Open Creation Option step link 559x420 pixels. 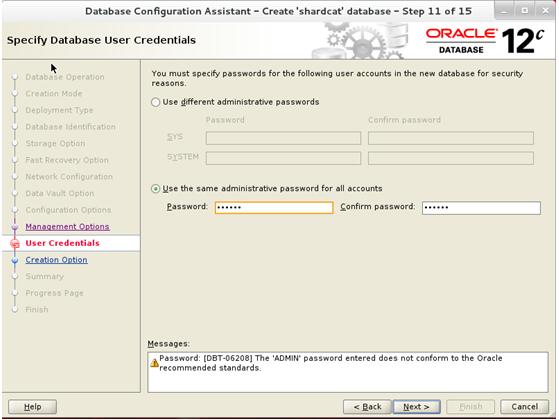56,260
